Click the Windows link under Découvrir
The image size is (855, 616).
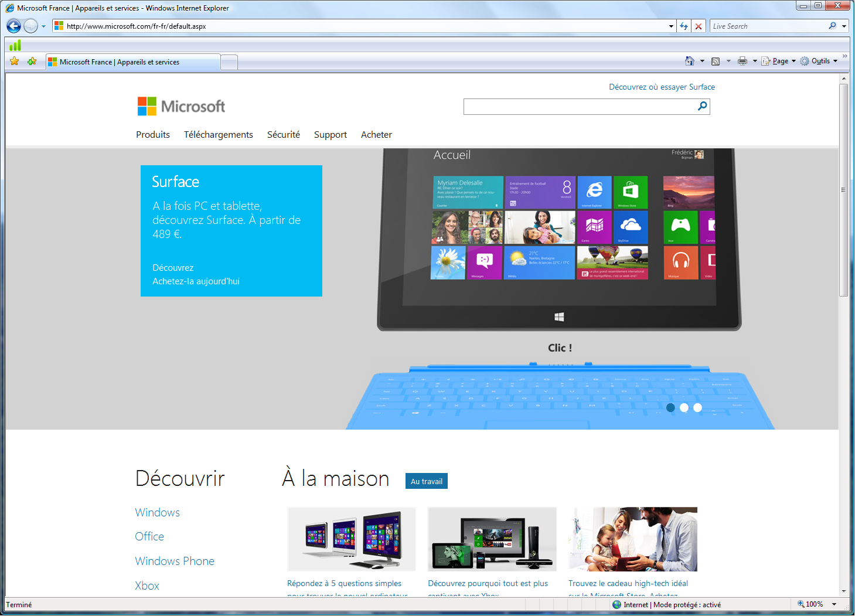tap(158, 512)
